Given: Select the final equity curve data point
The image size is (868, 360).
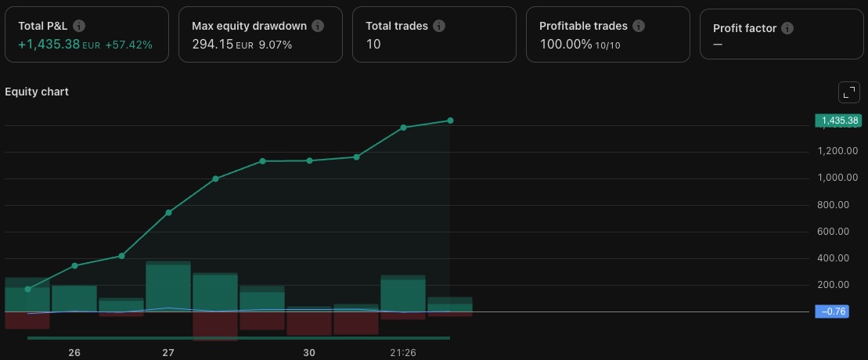Looking at the screenshot, I should click(450, 121).
